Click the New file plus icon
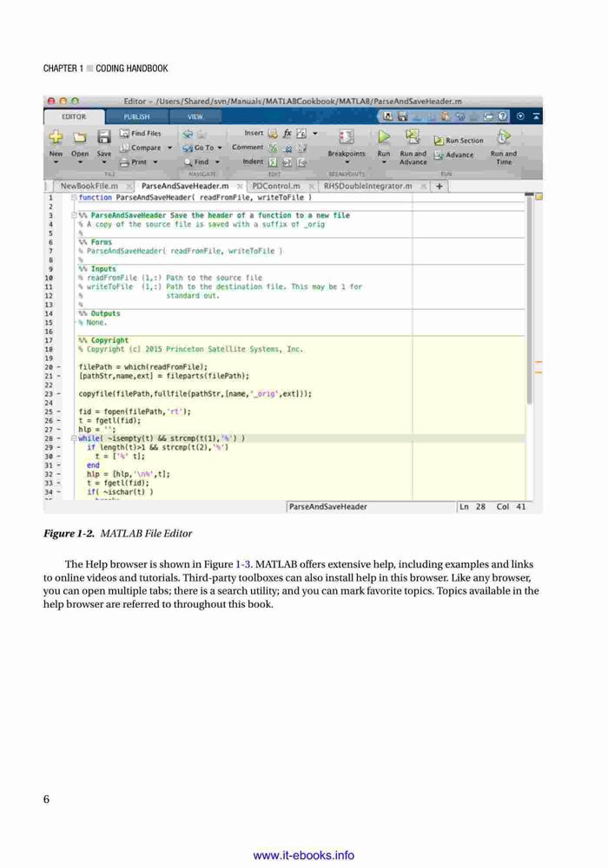 coord(56,137)
